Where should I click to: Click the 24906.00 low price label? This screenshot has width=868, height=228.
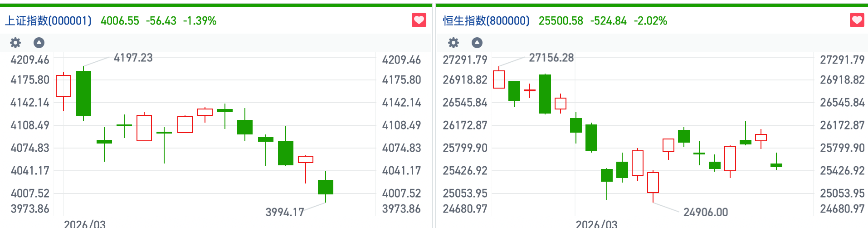[x=705, y=212]
